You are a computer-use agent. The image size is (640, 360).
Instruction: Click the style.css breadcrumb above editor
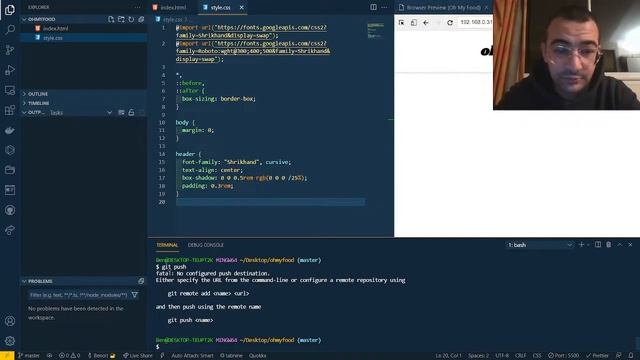pyautogui.click(x=172, y=19)
